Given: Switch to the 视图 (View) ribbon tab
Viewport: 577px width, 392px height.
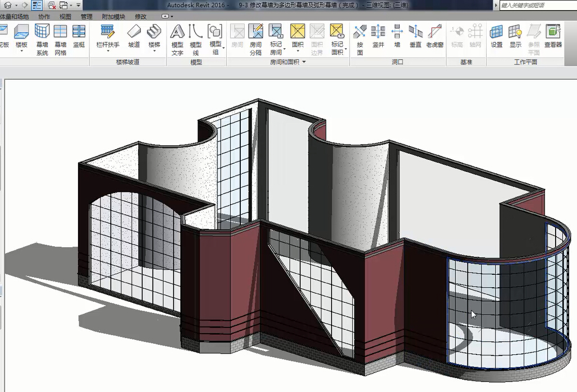Looking at the screenshot, I should coord(66,17).
